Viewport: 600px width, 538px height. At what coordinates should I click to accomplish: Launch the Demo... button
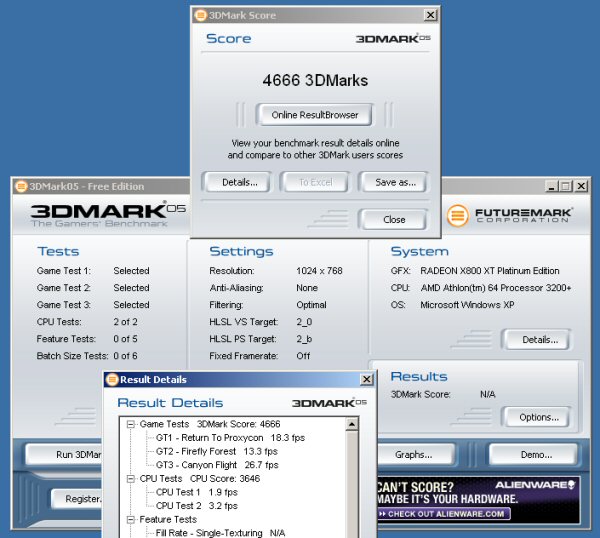[535, 455]
